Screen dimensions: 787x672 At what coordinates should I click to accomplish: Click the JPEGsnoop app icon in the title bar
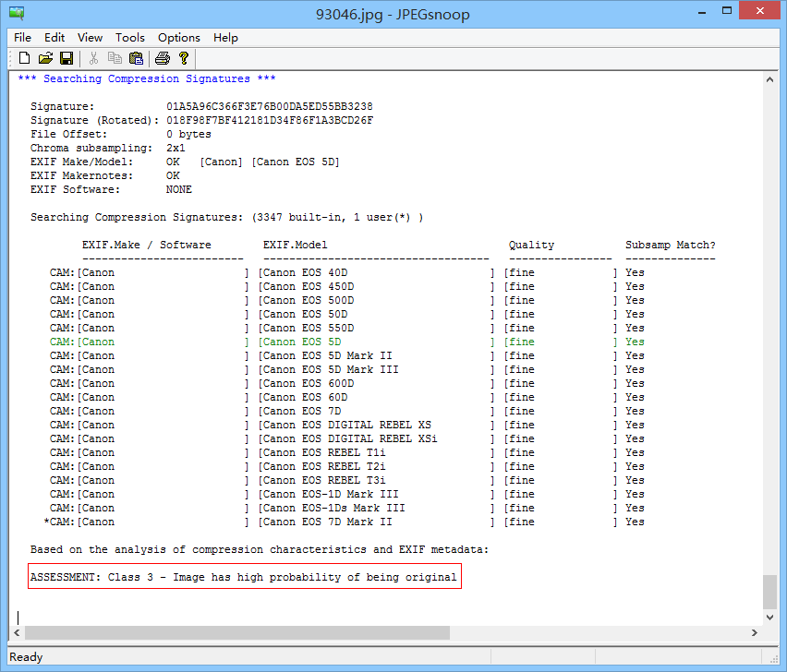coord(17,13)
